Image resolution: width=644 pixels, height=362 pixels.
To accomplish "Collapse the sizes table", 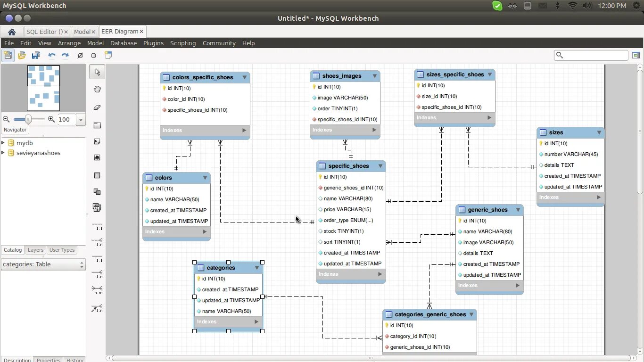I will (x=599, y=132).
